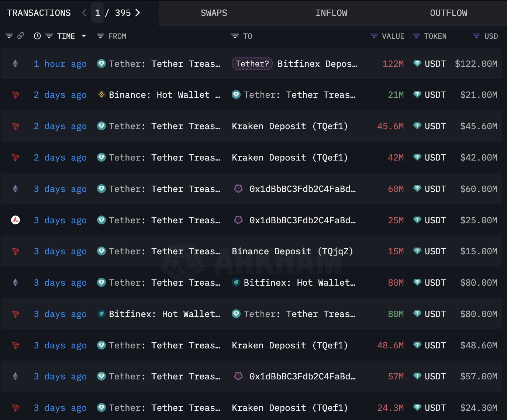This screenshot has width=507, height=420.
Task: Click the Avalanche chain icon in row six
Action: pos(15,220)
